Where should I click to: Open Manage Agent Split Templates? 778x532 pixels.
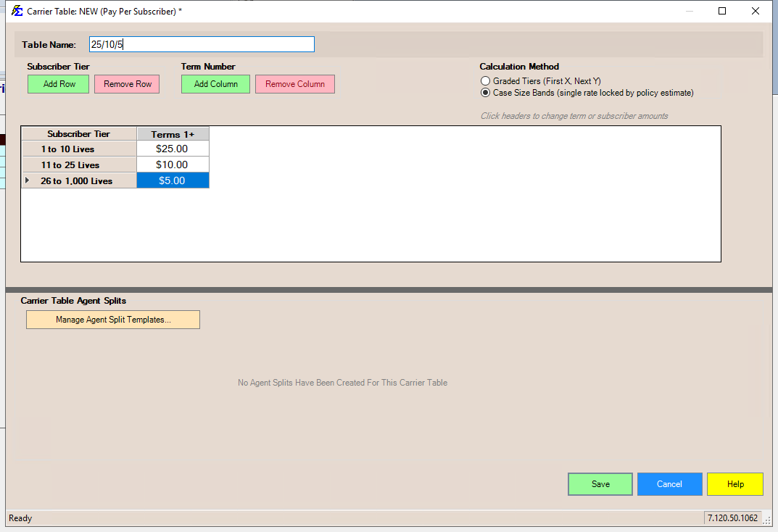pos(113,320)
